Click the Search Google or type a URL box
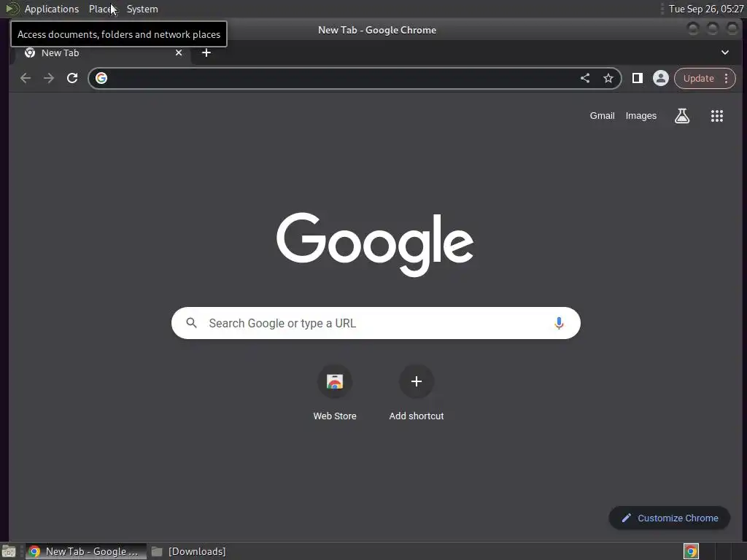Viewport: 747px width, 560px height. 376,323
